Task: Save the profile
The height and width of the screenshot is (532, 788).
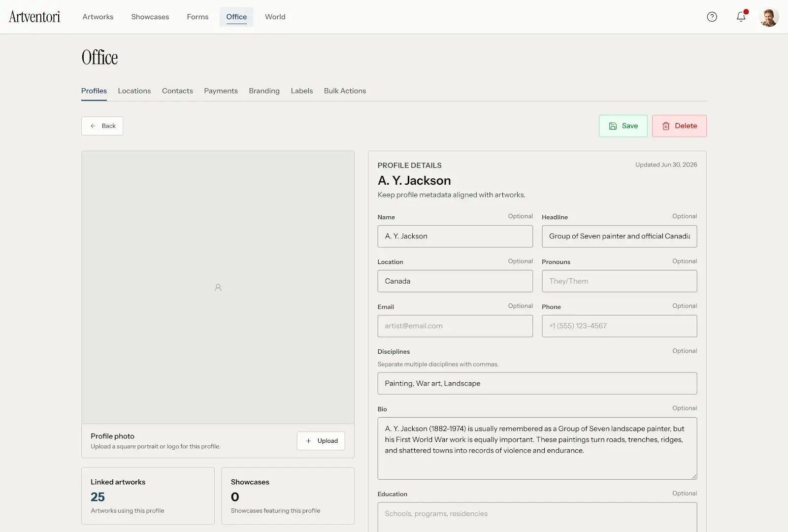Action: pyautogui.click(x=623, y=126)
